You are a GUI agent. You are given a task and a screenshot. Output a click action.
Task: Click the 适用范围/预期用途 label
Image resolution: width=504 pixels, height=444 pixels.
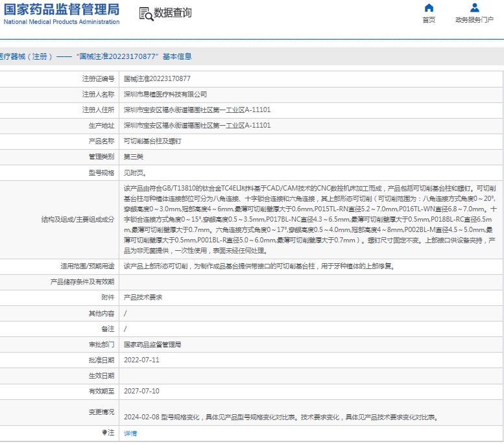point(88,266)
